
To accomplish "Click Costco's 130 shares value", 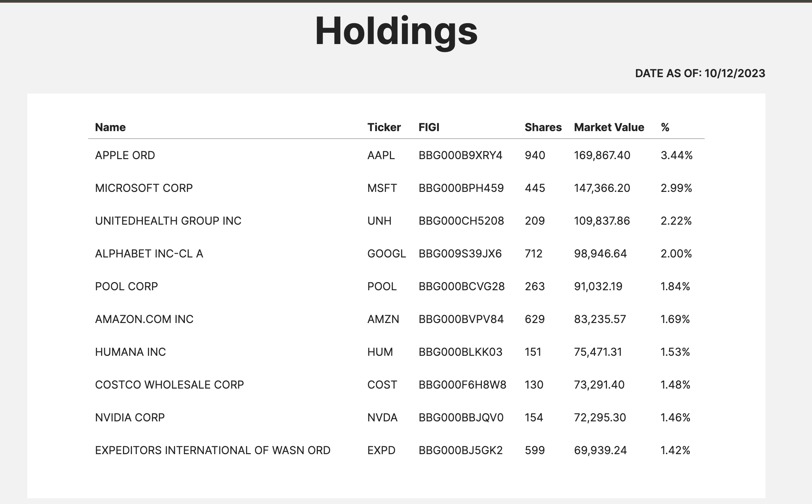I will coord(534,385).
